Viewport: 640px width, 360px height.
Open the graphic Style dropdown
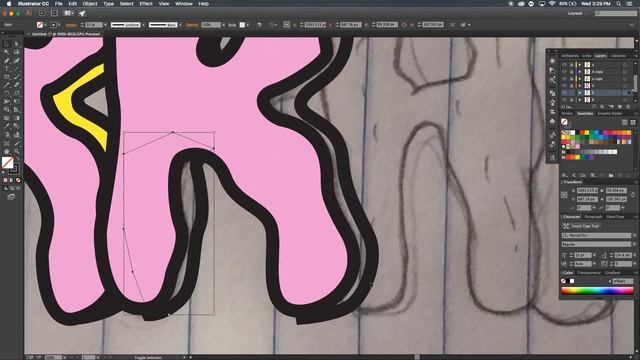pos(248,25)
